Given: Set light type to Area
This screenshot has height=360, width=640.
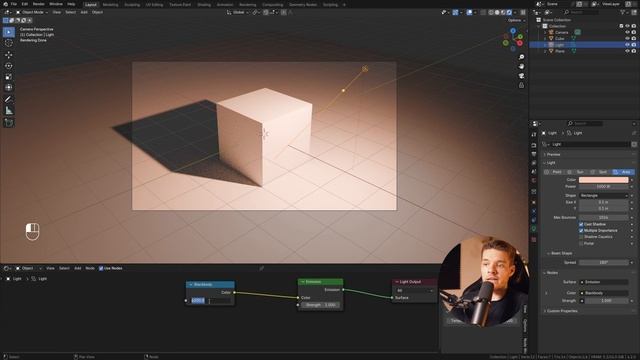Looking at the screenshot, I should pyautogui.click(x=623, y=172).
